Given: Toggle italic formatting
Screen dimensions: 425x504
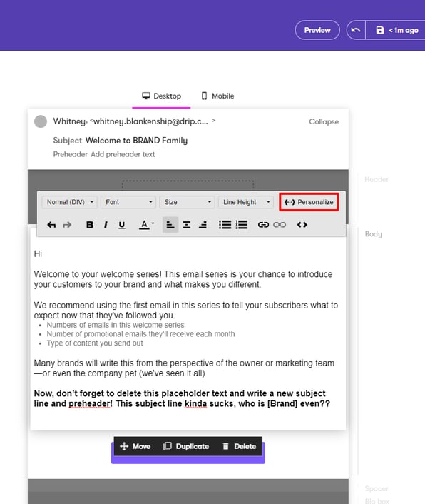Looking at the screenshot, I should click(106, 225).
